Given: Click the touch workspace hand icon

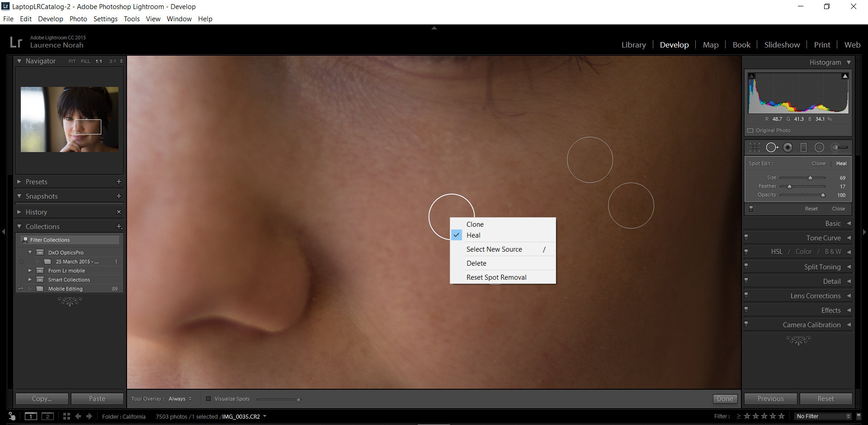Looking at the screenshot, I should click(12, 416).
